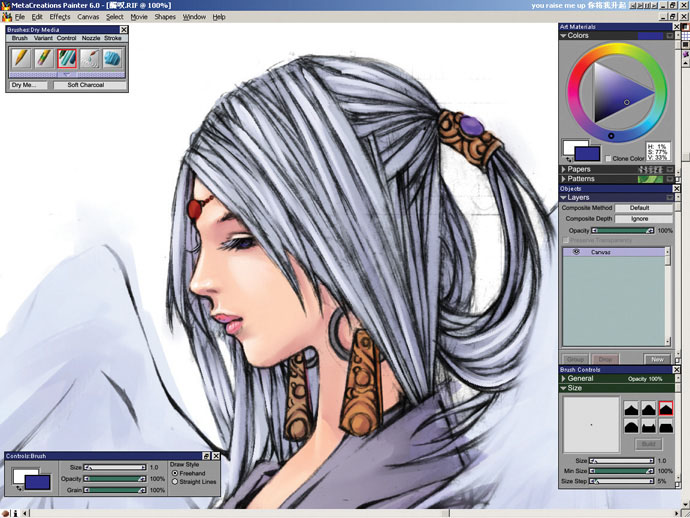Choose the Dry Media chalk brush icon
The width and height of the screenshot is (690, 518).
[x=67, y=59]
